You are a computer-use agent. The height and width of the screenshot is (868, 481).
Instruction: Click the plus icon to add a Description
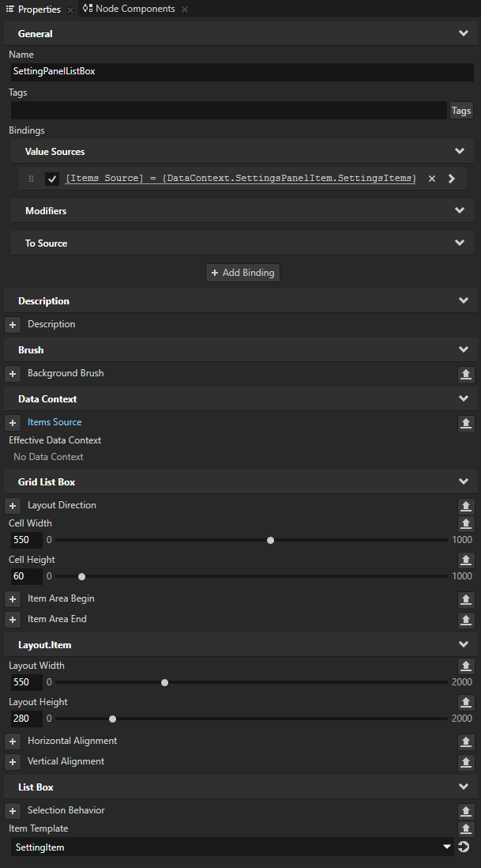point(13,324)
